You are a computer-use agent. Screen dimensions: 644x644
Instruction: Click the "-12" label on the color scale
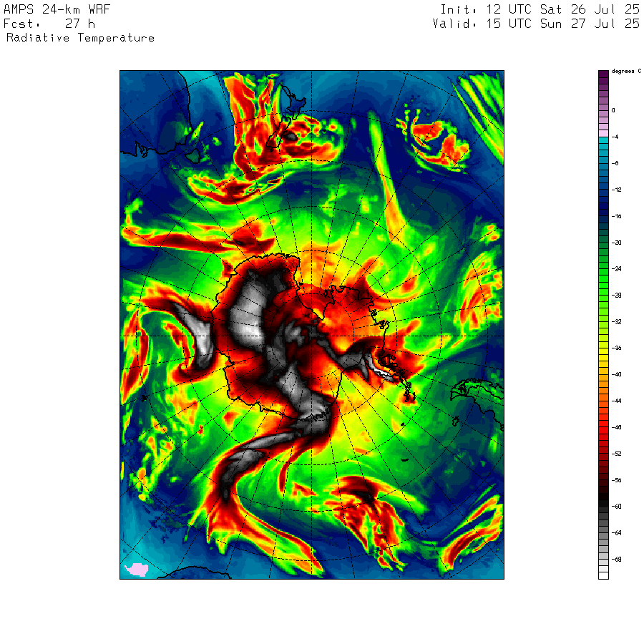617,190
